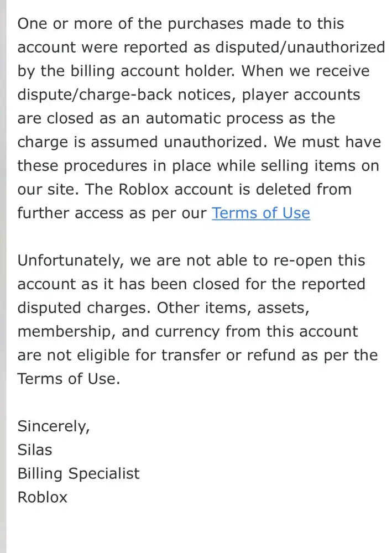Click the plain 'Terms of Use.' ending paragraph two
The height and width of the screenshot is (553, 392).
point(69,379)
